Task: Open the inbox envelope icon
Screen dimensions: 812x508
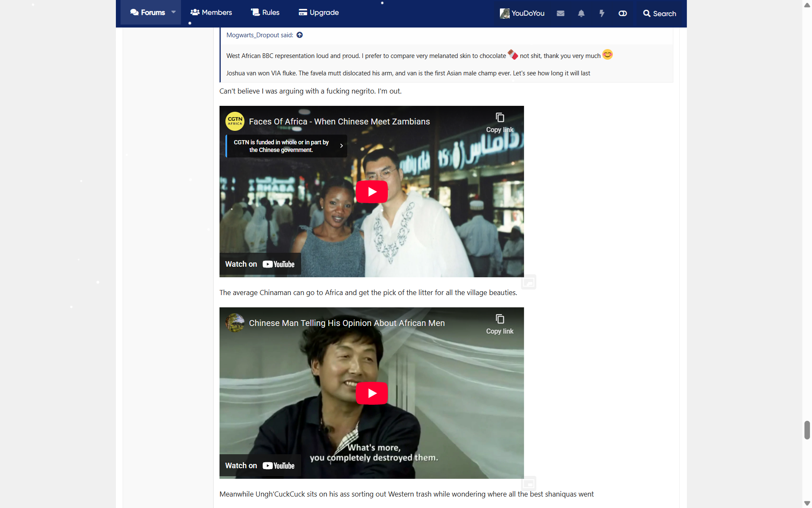Action: click(560, 14)
